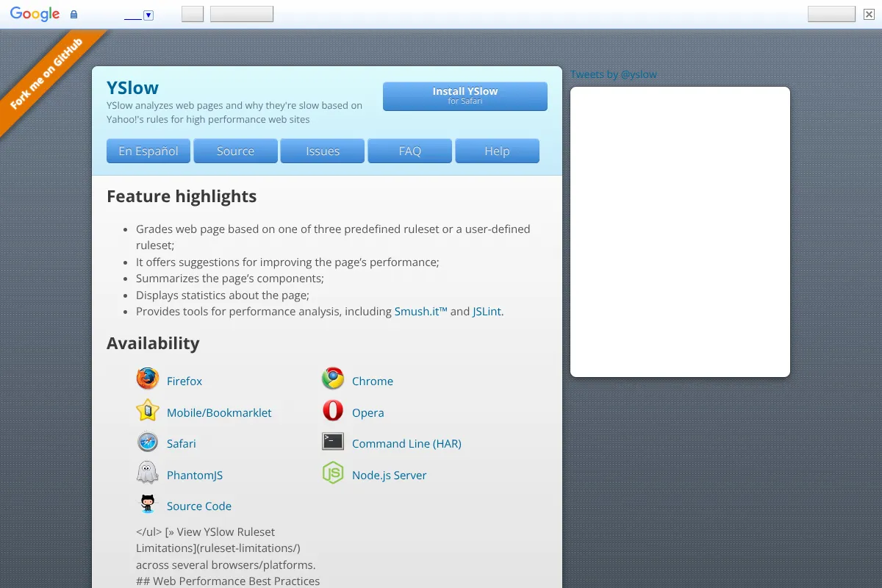Open the Tweets by @yslow link
The height and width of the screenshot is (588, 882).
614,74
